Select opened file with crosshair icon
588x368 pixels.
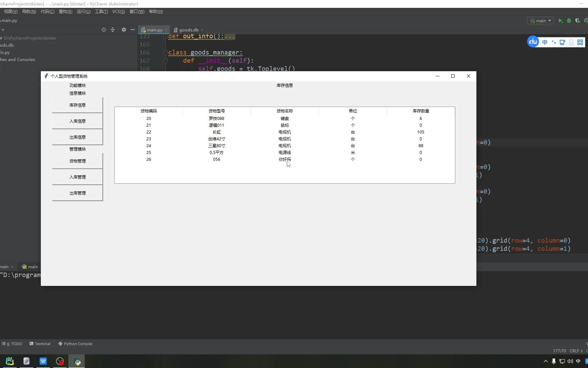coord(103,30)
